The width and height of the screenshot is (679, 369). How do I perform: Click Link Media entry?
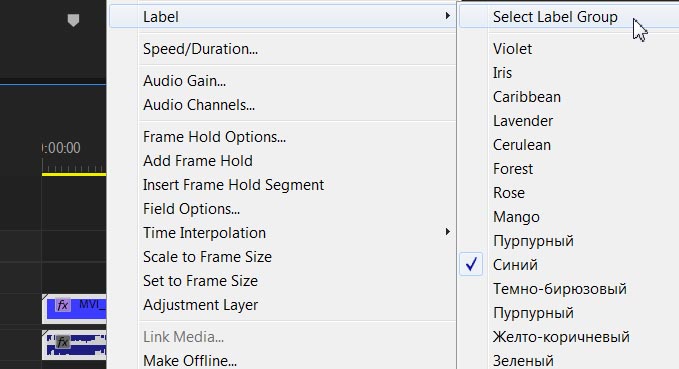pyautogui.click(x=184, y=337)
